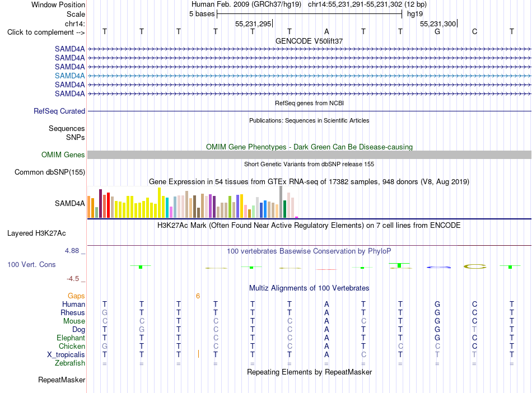Click the light blue highlighted SAMD4A transcript label
The image size is (532, 393).
(x=70, y=76)
